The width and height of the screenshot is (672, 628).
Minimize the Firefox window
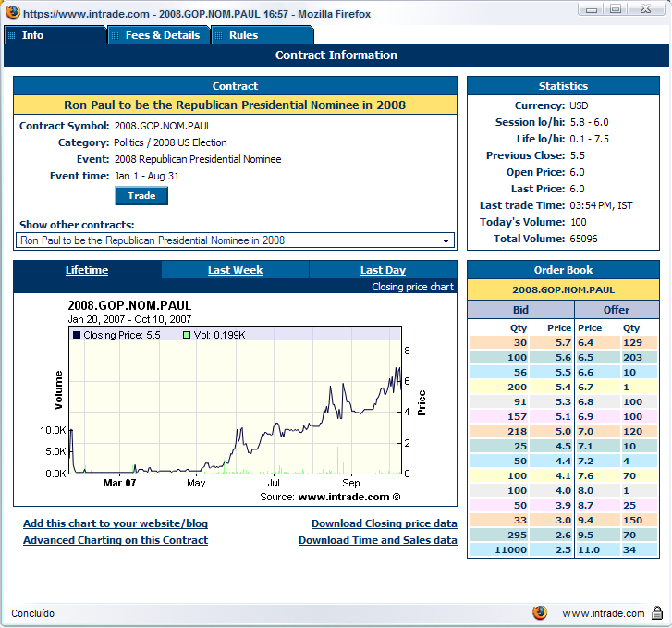592,9
